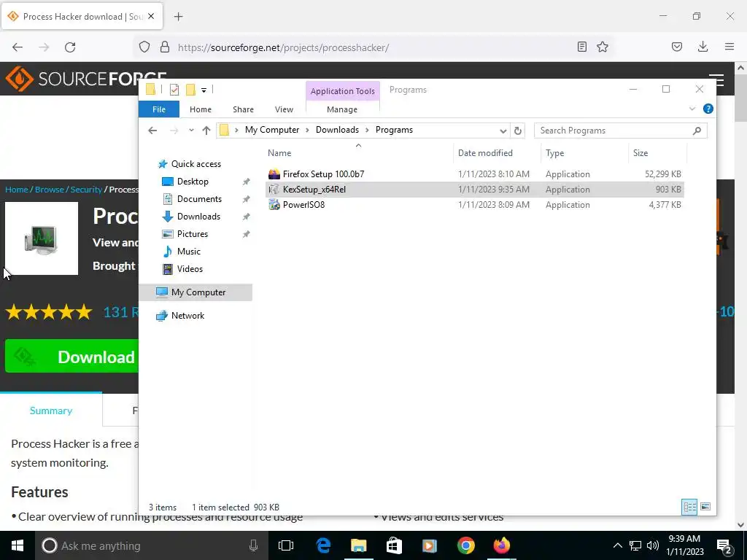747x560 pixels.
Task: Go back in Firefox browser
Action: [x=18, y=47]
